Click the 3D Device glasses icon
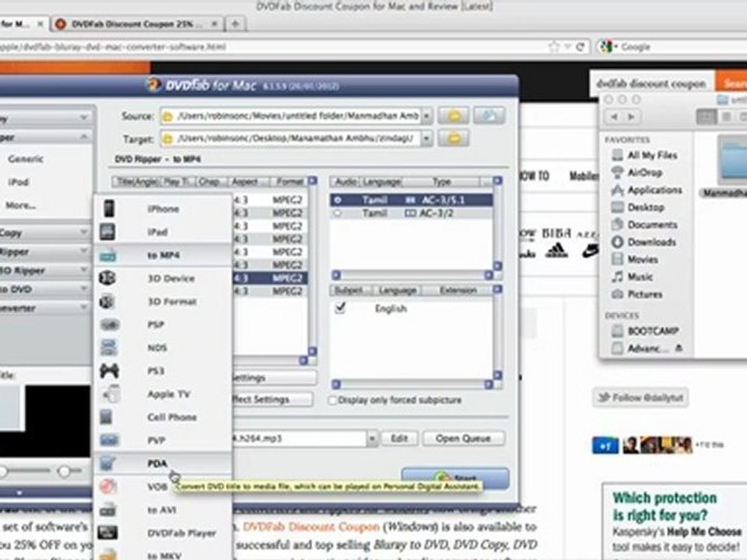This screenshot has width=747, height=560. click(x=107, y=278)
